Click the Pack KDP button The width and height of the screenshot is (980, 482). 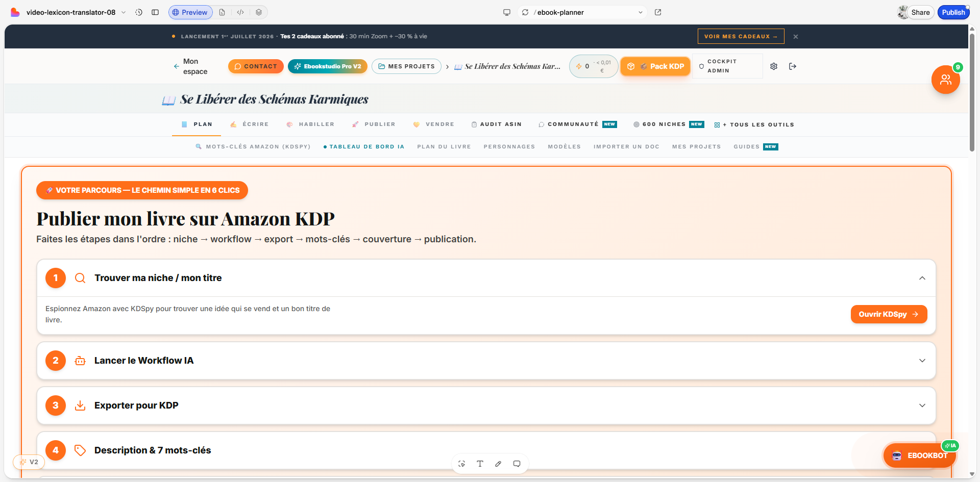click(x=656, y=66)
